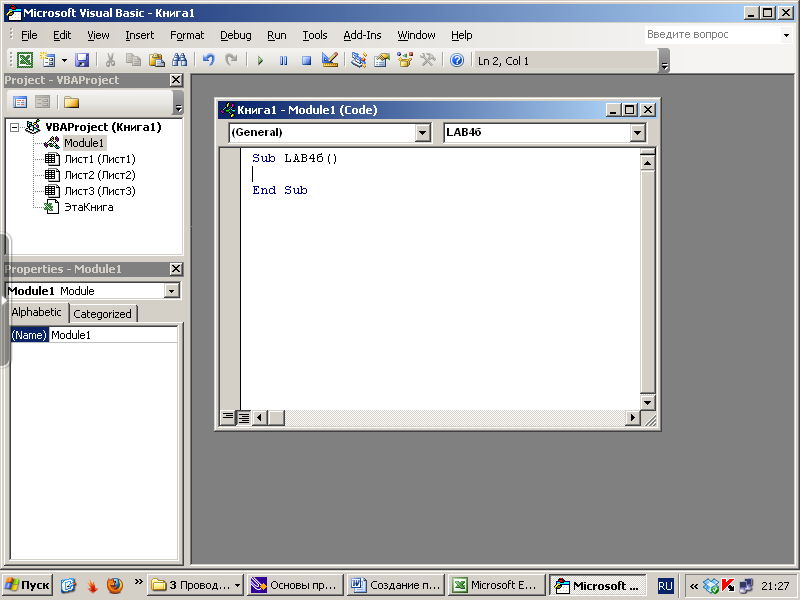The width and height of the screenshot is (800, 600).
Task: Open Module1 Module object dropdown
Action: (x=171, y=291)
